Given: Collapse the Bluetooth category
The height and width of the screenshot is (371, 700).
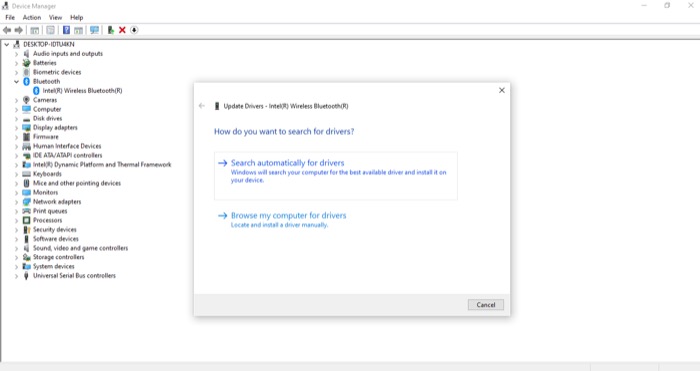Looking at the screenshot, I should tap(17, 81).
